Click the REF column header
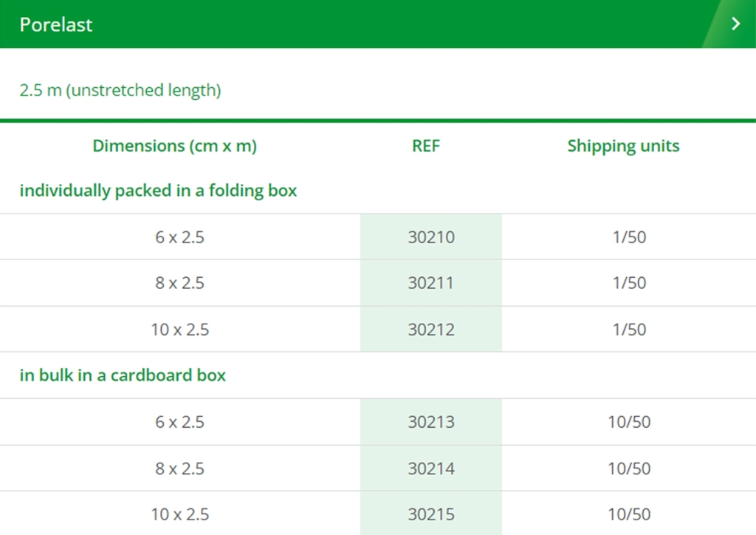This screenshot has width=756, height=535. (426, 146)
